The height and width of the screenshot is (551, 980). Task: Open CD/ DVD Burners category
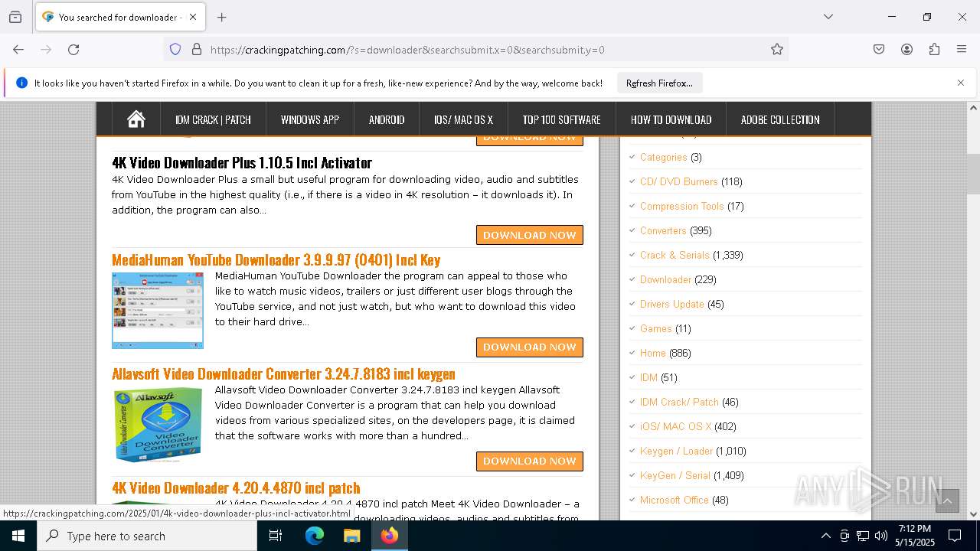(678, 181)
